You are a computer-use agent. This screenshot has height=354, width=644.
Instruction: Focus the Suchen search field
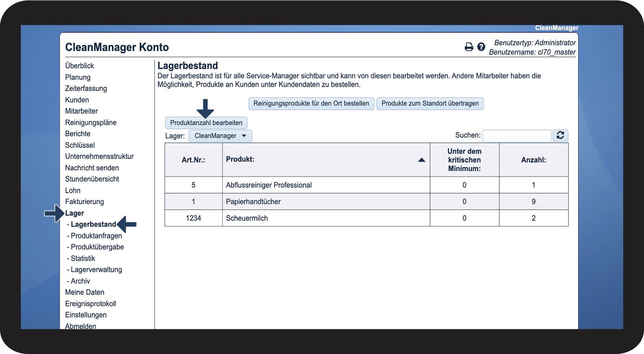(517, 136)
